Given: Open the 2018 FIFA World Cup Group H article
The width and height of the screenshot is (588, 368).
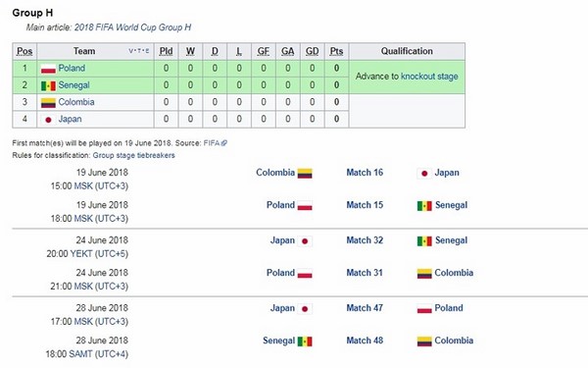Looking at the screenshot, I should point(132,27).
